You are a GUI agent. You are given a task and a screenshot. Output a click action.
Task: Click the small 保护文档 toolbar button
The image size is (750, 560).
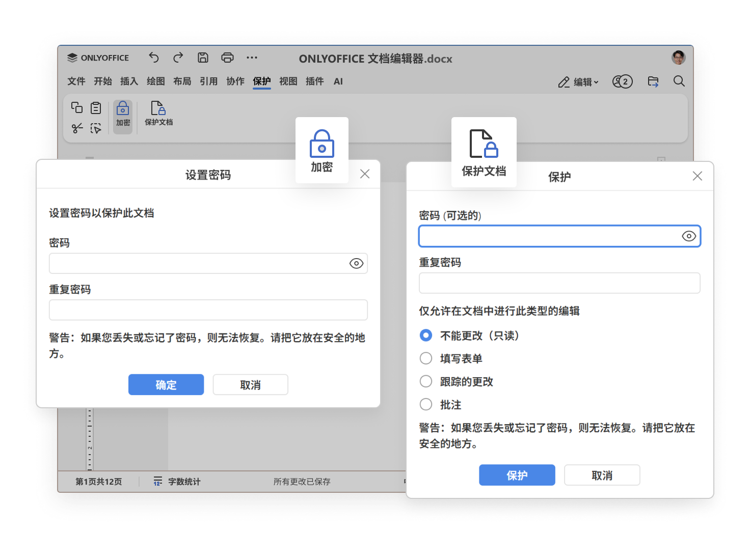158,114
